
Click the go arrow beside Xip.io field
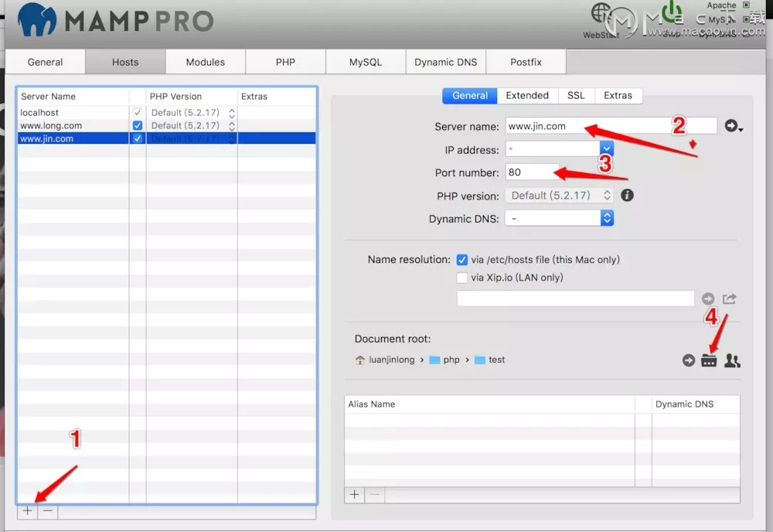pyautogui.click(x=708, y=298)
